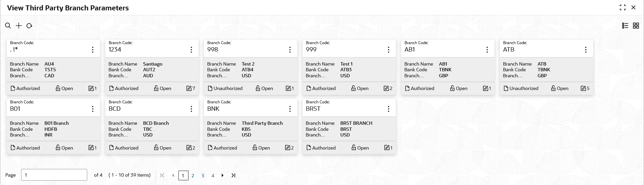Switch to list view layout
644x185 pixels.
point(625,26)
